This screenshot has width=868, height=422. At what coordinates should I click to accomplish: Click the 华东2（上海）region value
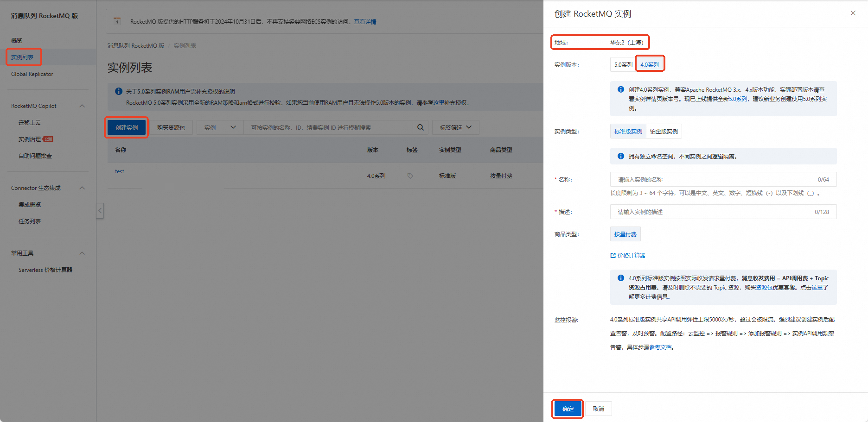pyautogui.click(x=626, y=42)
